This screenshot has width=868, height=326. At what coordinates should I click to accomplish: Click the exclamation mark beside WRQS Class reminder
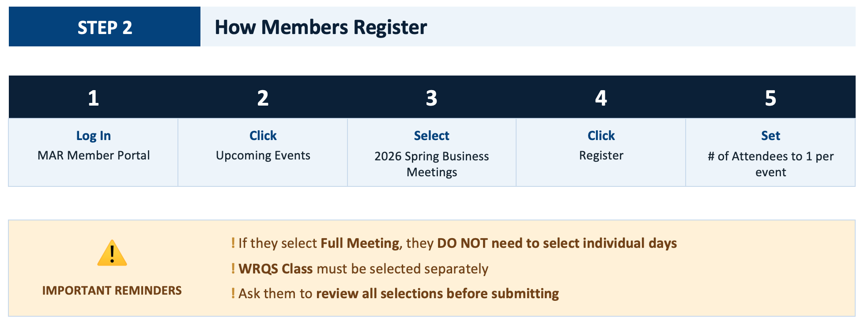(233, 269)
